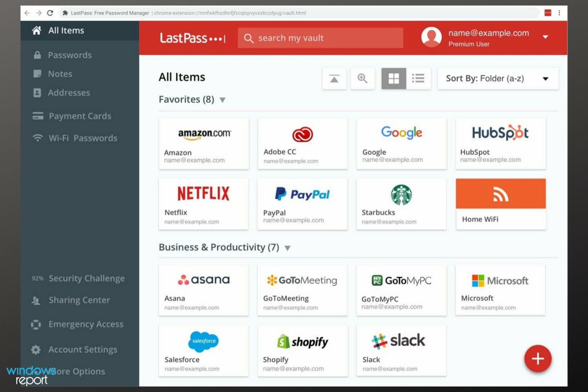This screenshot has width=588, height=392.
Task: Go back with the browser back arrow
Action: pyautogui.click(x=27, y=13)
